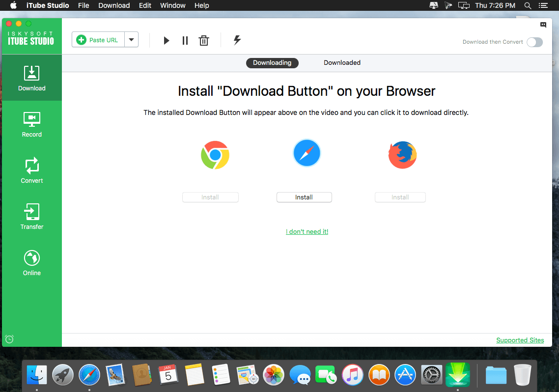Open the Supported Sites link
The width and height of the screenshot is (559, 392).
click(x=520, y=340)
